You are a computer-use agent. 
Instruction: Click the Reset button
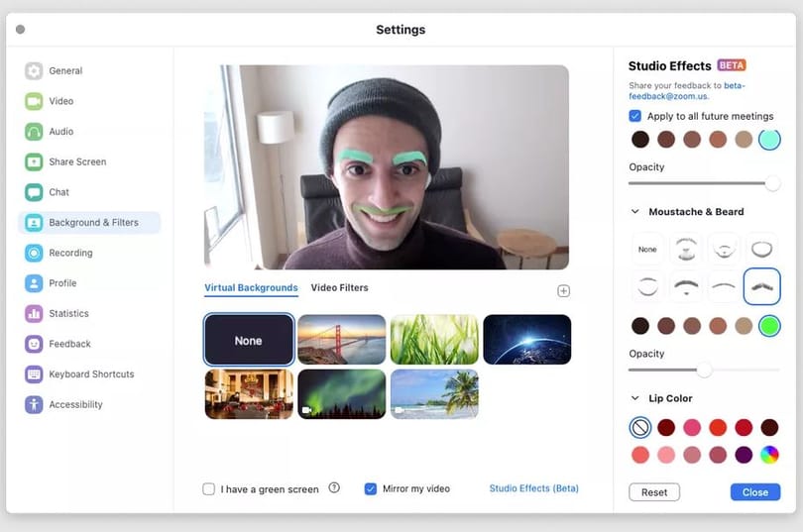click(x=654, y=492)
